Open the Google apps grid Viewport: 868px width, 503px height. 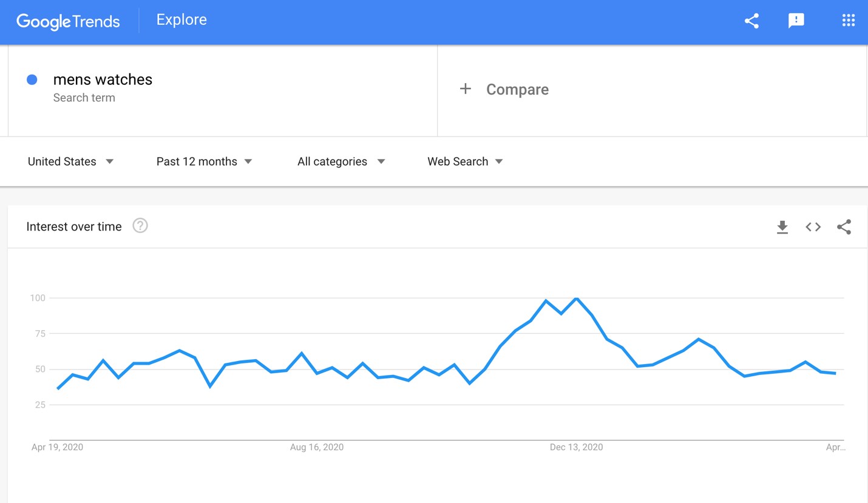click(x=848, y=21)
